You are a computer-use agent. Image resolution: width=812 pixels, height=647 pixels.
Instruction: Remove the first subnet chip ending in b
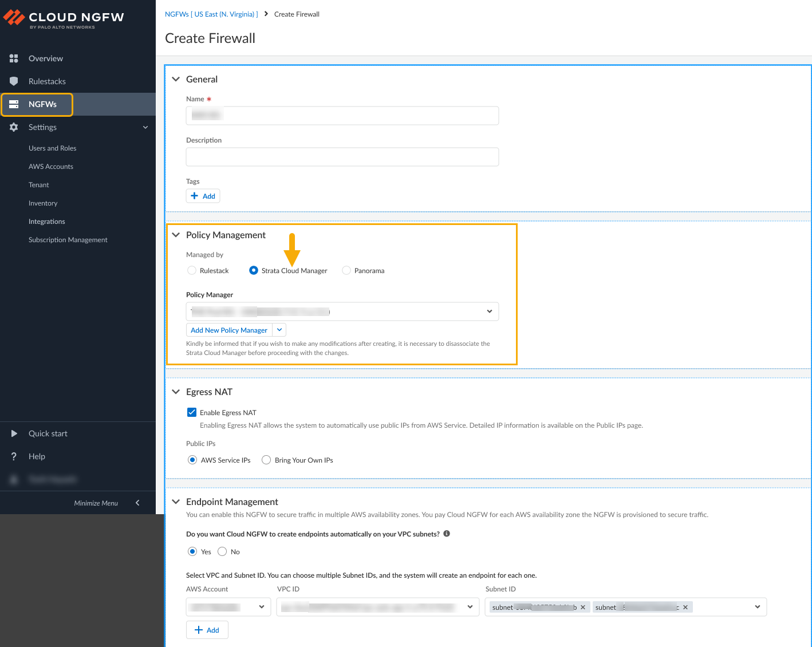[x=583, y=607]
